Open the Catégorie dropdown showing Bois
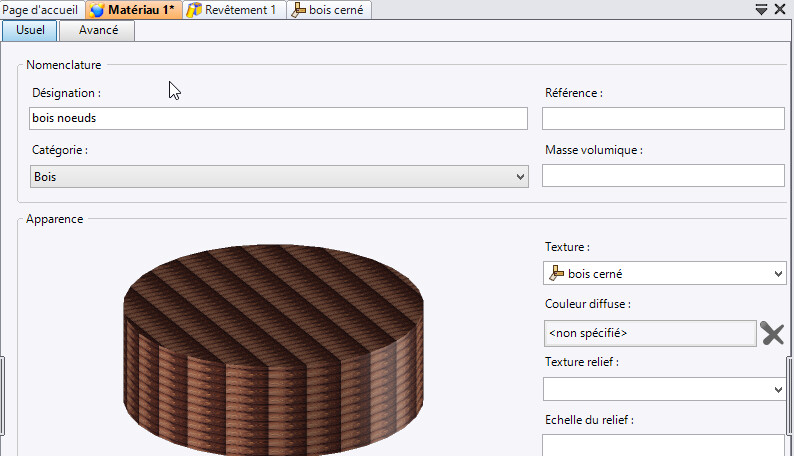The height and width of the screenshot is (456, 794). click(x=279, y=177)
